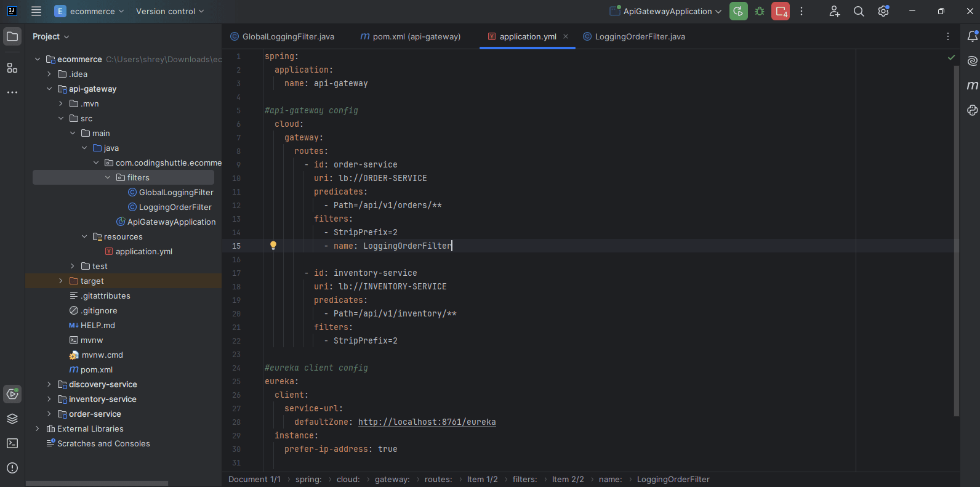Expand the target folder
This screenshot has height=487, width=980.
[61, 281]
